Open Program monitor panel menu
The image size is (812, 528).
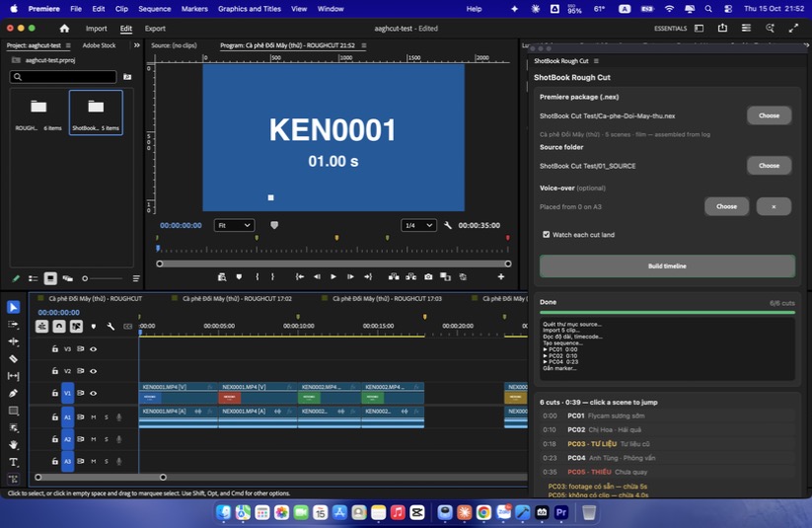pos(364,45)
